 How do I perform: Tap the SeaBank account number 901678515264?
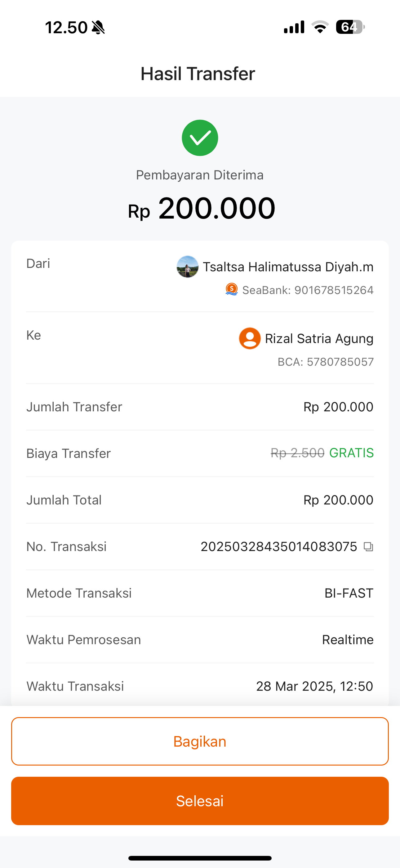(x=308, y=290)
